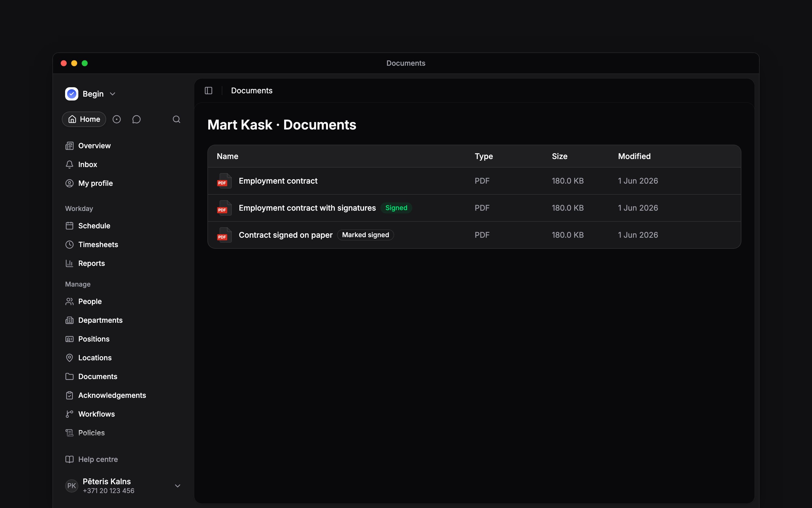Click the Acknowledgements clipboard icon

tap(70, 395)
